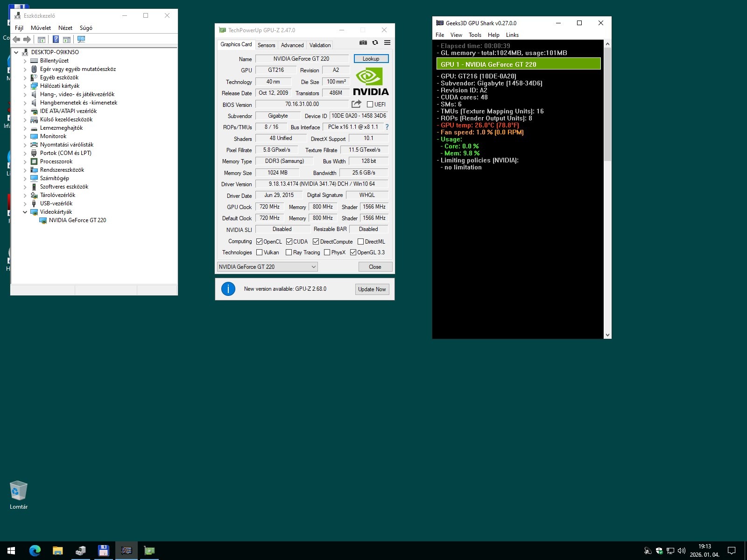Viewport: 747px width, 560px height.
Task: Switch to GPU-Z via its green taskbar icon
Action: [149, 551]
